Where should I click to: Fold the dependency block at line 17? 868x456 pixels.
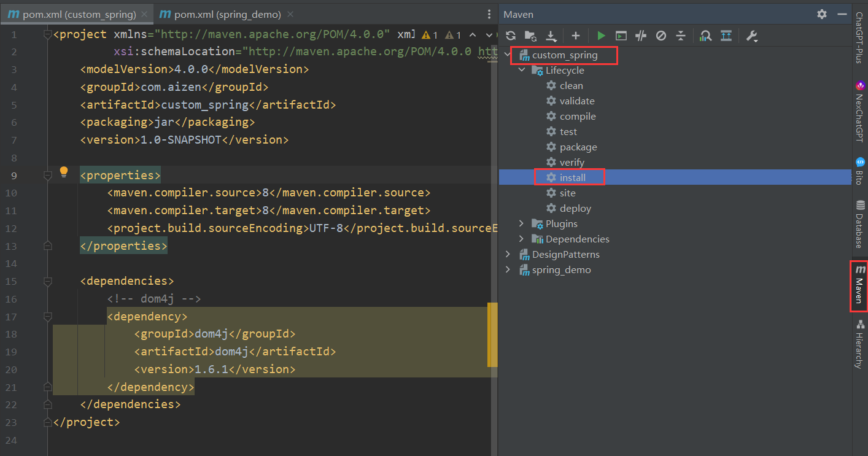point(47,317)
